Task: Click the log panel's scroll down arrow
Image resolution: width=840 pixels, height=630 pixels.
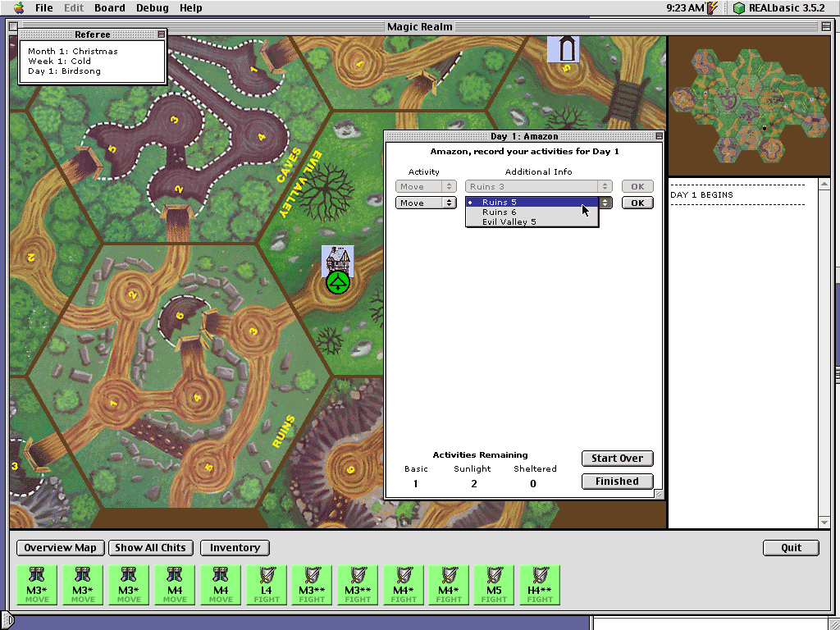Action: point(824,522)
